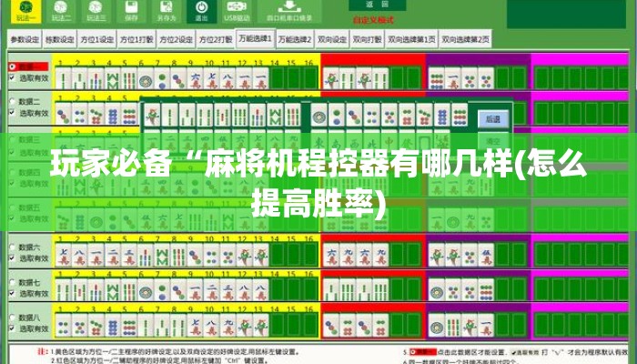Image resolution: width=637 pixels, height=364 pixels.
Task: Pick the 9-dots tile in the popup selector
Action: click(x=459, y=116)
